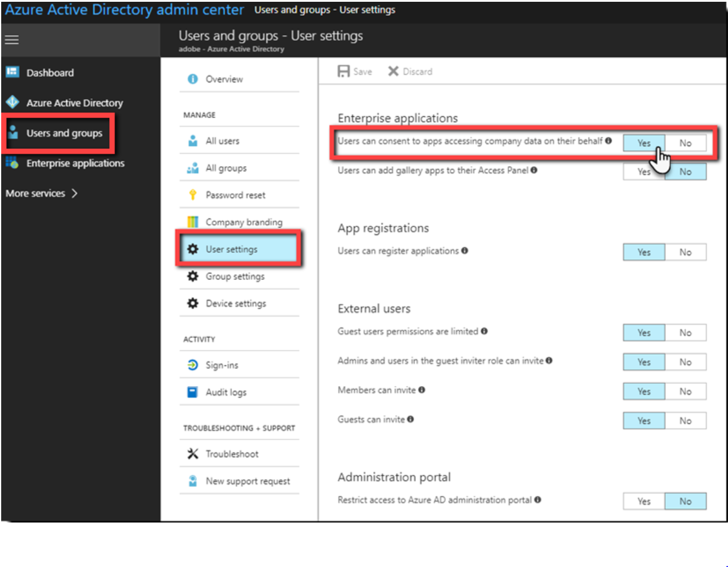The image size is (728, 567).
Task: Click info icon beside Guest users permissions
Action: (484, 332)
